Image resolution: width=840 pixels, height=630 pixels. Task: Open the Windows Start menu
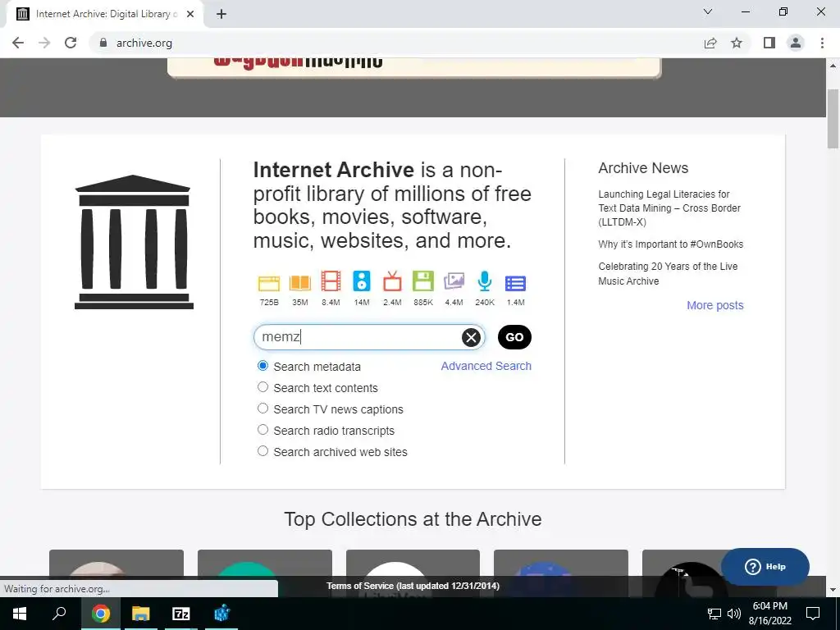(20, 614)
